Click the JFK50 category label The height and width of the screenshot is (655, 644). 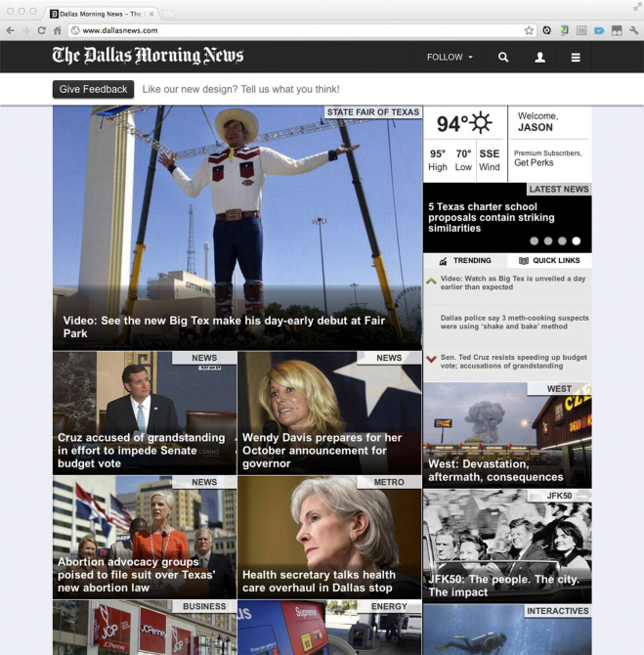coord(559,496)
